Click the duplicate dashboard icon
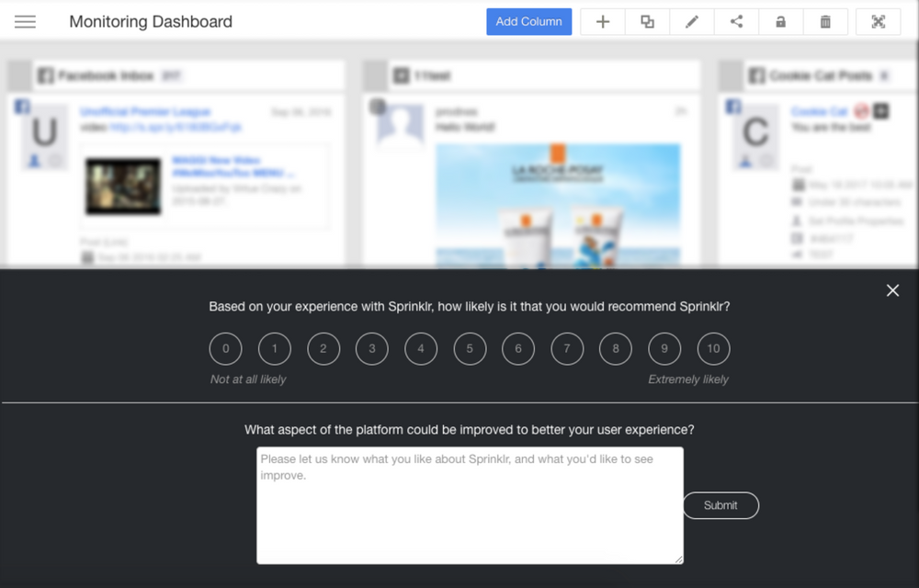 tap(647, 22)
